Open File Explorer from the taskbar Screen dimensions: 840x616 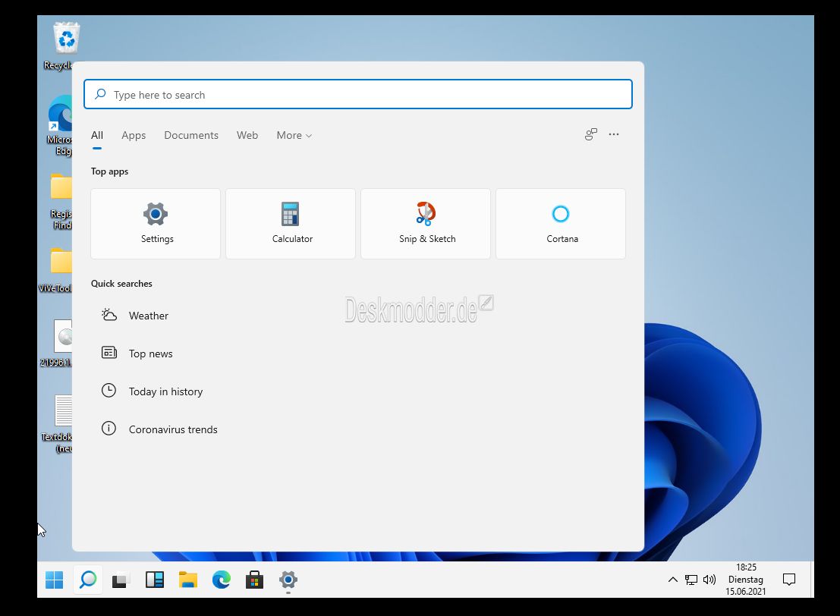point(188,580)
